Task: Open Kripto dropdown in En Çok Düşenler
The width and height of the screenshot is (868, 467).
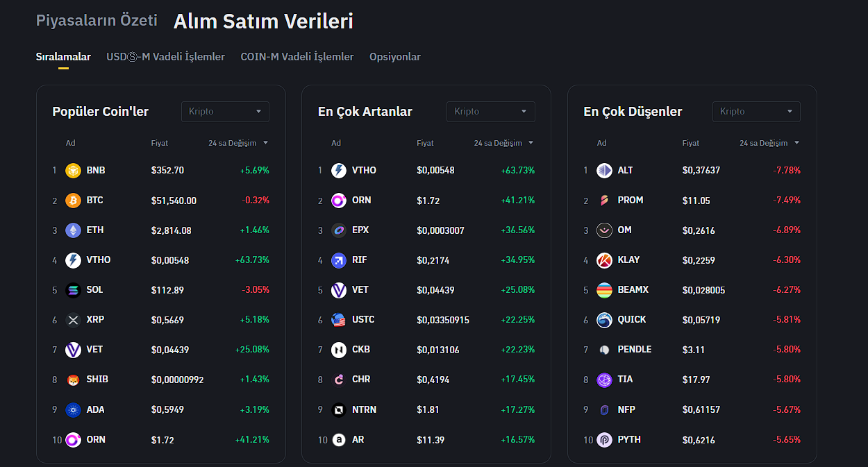Action: point(756,112)
